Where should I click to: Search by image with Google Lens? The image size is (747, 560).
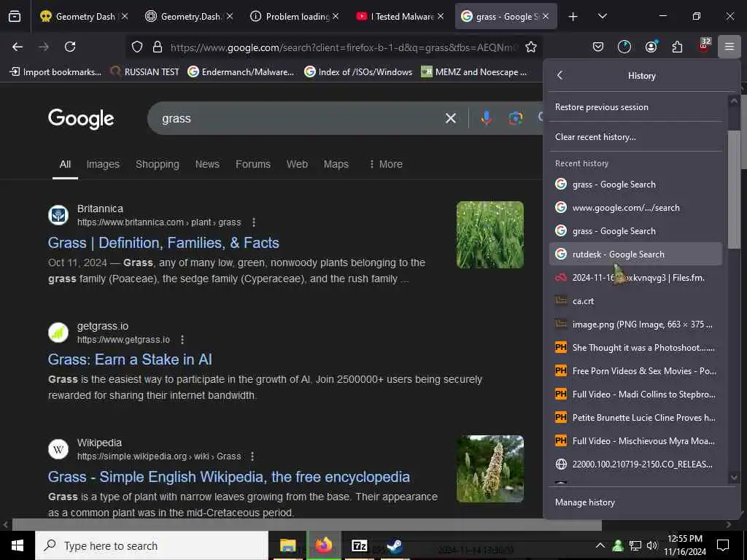coord(515,117)
